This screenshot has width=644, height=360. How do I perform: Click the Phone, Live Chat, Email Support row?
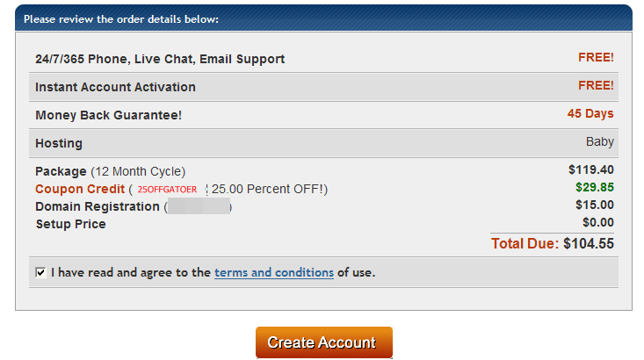pyautogui.click(x=160, y=59)
